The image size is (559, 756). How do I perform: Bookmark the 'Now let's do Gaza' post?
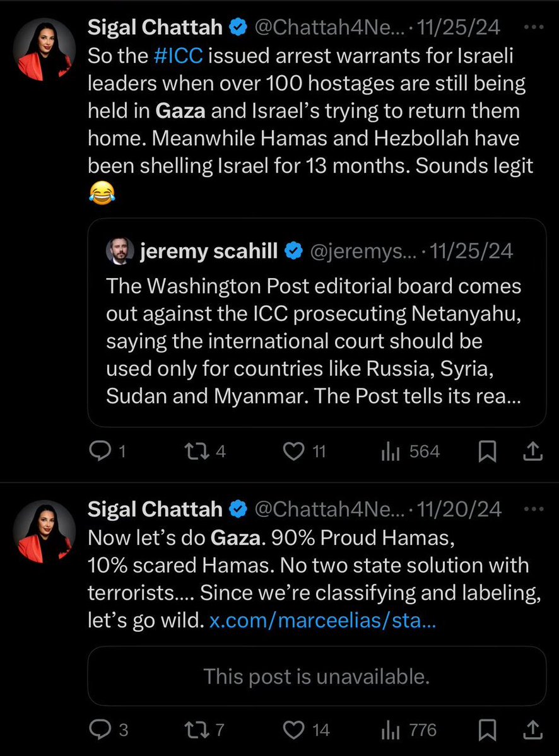pos(488,730)
